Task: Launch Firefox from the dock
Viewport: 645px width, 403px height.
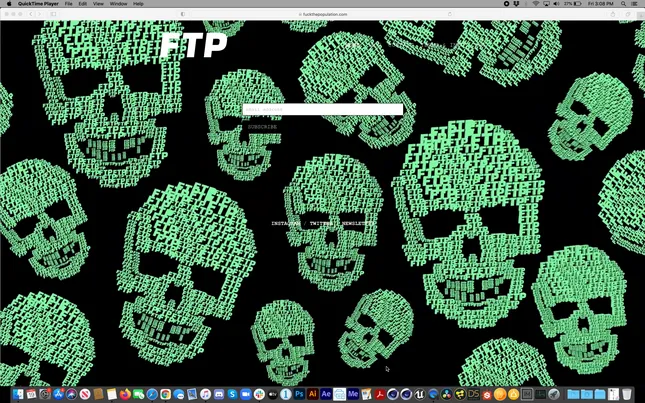Action: click(x=125, y=394)
